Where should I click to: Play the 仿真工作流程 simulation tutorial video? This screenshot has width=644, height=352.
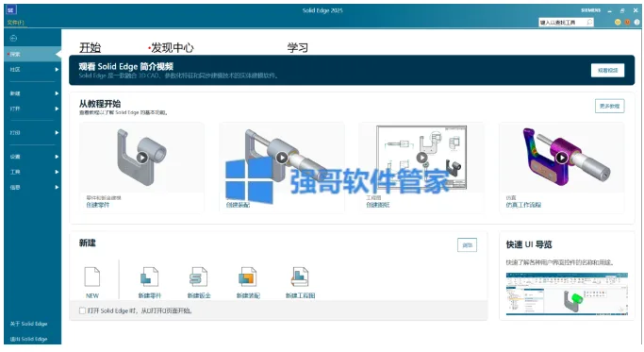562,158
